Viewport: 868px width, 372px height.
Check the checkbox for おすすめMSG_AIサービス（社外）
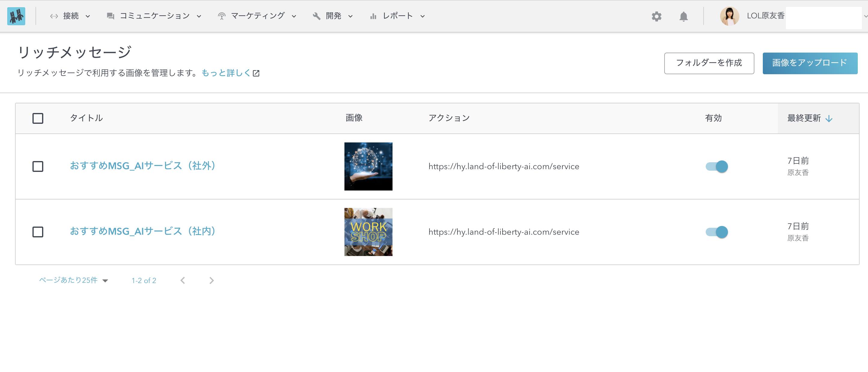point(38,166)
